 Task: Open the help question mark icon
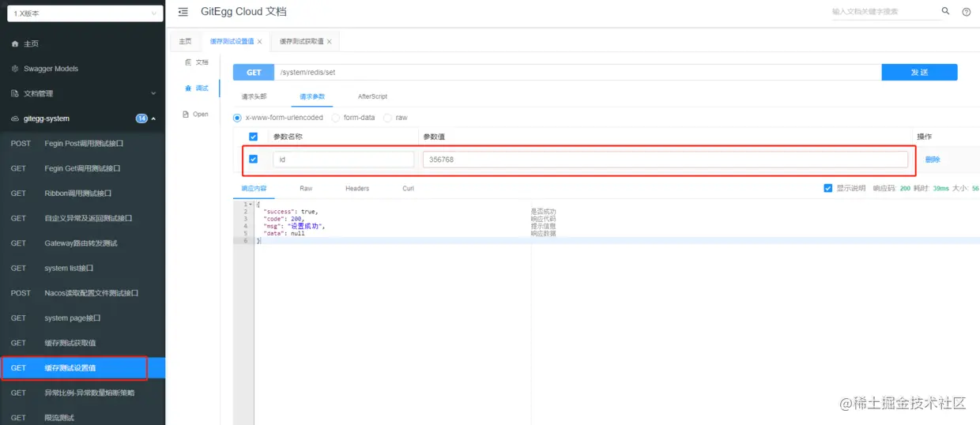(966, 12)
